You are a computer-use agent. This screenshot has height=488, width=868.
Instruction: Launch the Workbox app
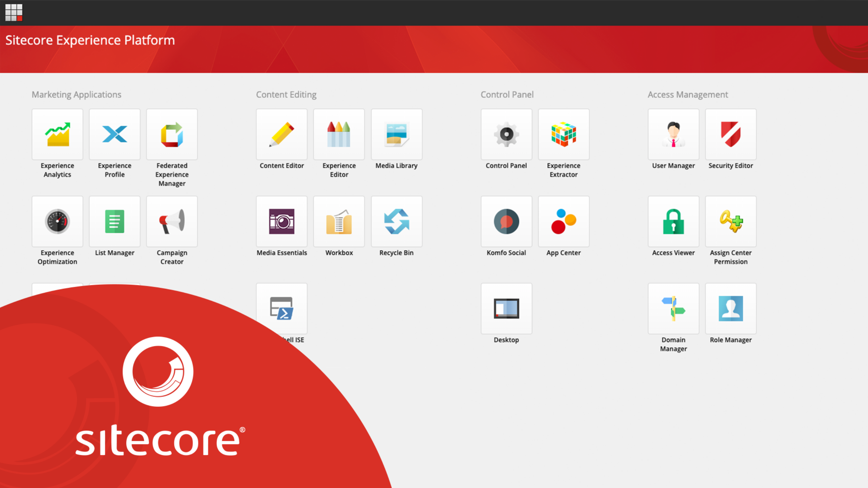point(339,222)
